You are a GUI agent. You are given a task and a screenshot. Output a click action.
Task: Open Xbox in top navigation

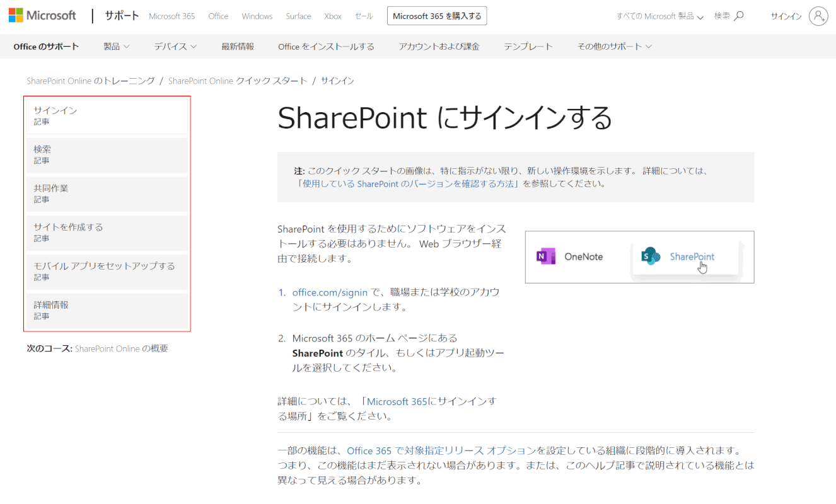333,16
